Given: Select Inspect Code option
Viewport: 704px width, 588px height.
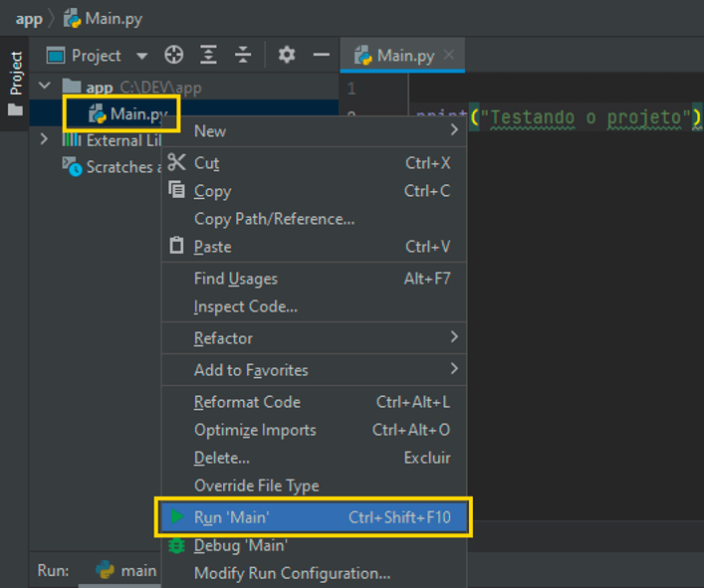Looking at the screenshot, I should tap(314, 305).
